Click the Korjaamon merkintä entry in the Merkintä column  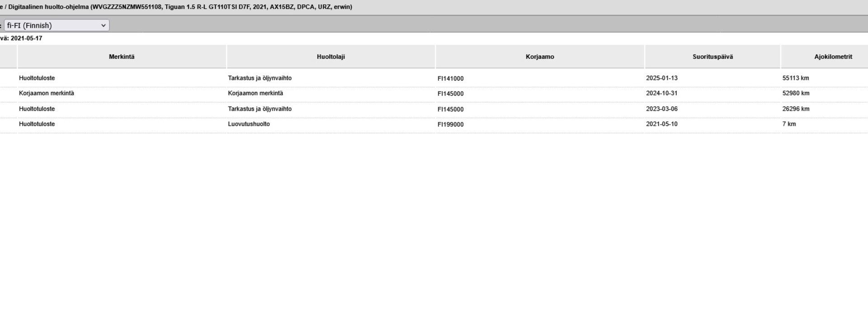click(47, 93)
